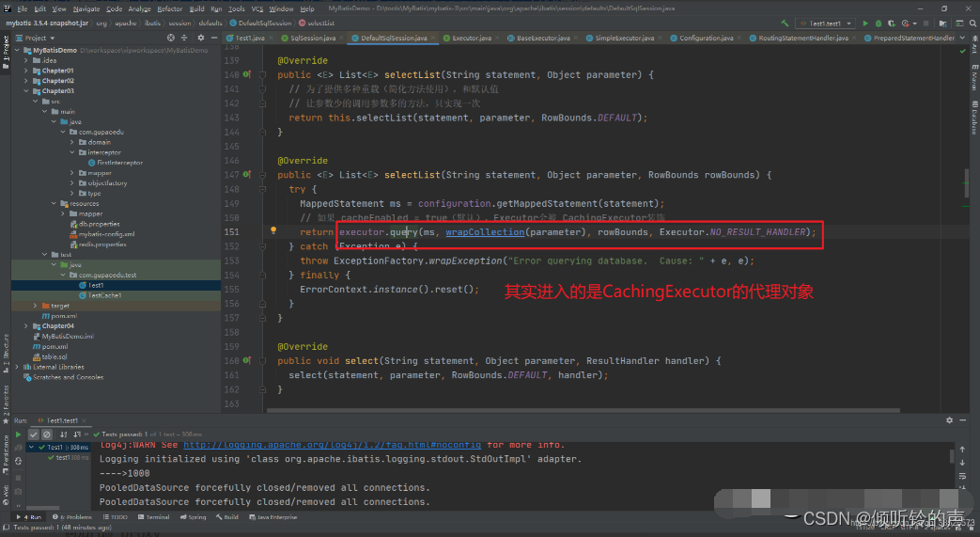Click the DefaultSqlSession breadcrumb in the navigation bar

click(x=260, y=24)
